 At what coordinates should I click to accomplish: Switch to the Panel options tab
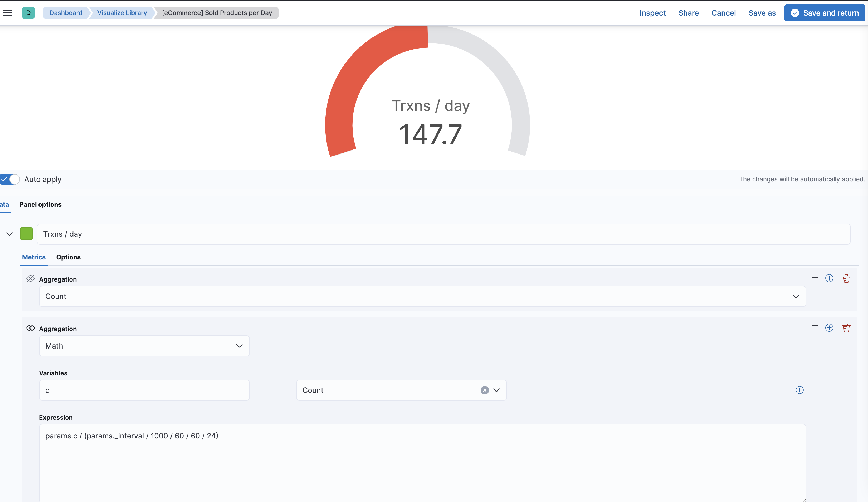[40, 204]
